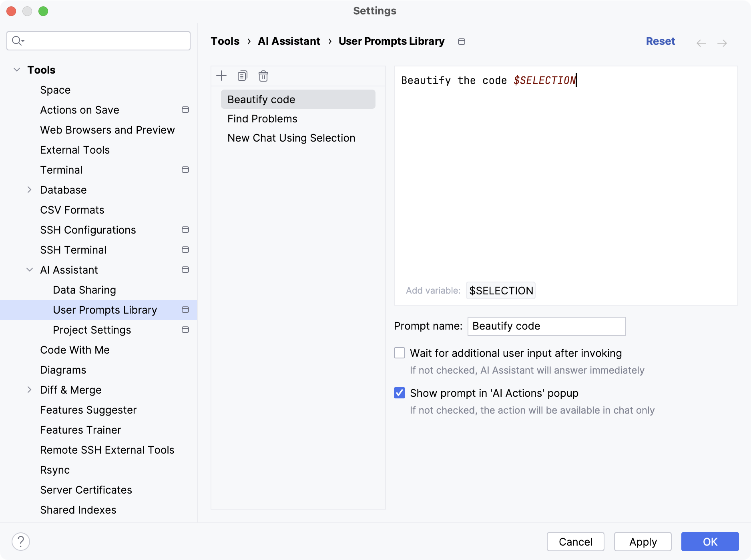Delete the selected prompt with the trash icon

click(263, 76)
